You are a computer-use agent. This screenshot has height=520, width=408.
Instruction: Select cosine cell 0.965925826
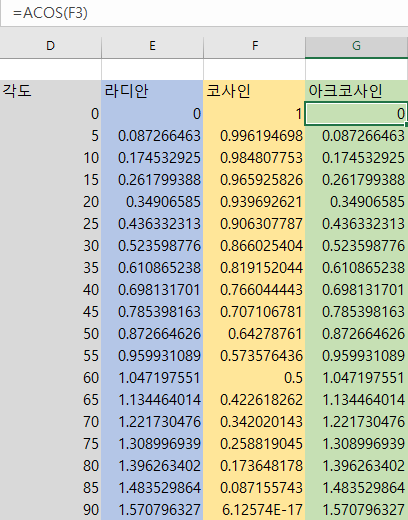(254, 180)
